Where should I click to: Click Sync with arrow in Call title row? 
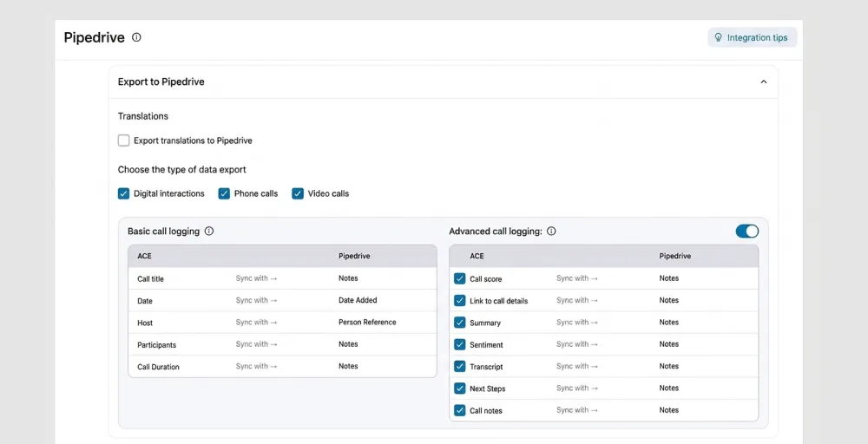coord(256,278)
